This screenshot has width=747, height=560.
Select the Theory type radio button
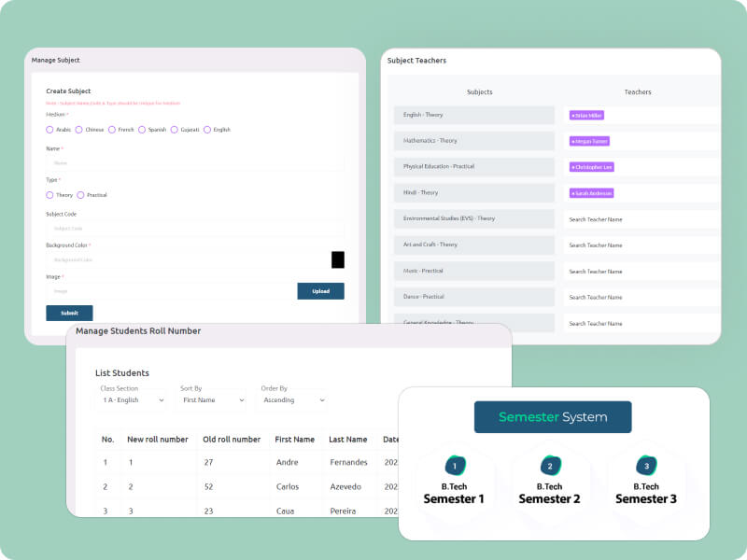coord(49,195)
